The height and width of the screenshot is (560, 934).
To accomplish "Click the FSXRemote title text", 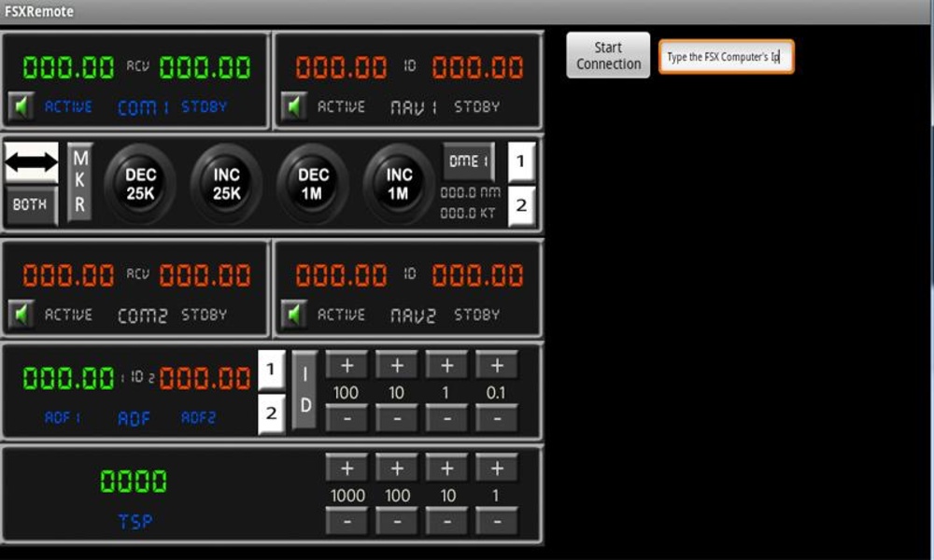I will click(x=39, y=11).
